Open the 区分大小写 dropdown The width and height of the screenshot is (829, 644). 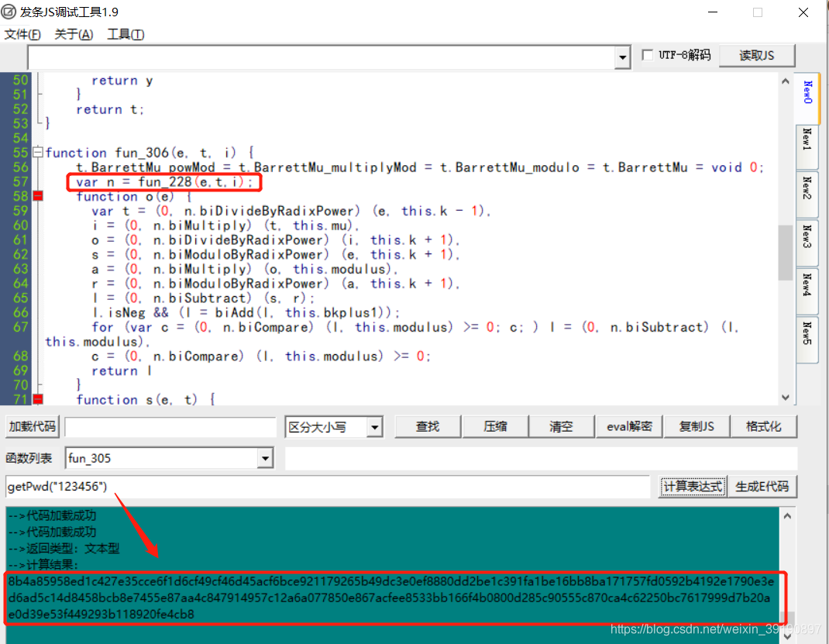375,427
